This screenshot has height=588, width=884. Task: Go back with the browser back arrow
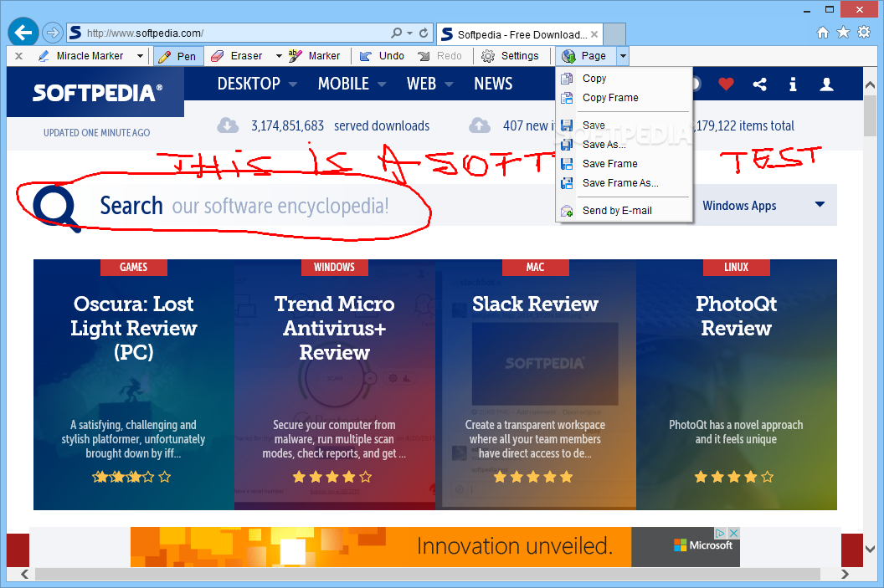[x=23, y=33]
